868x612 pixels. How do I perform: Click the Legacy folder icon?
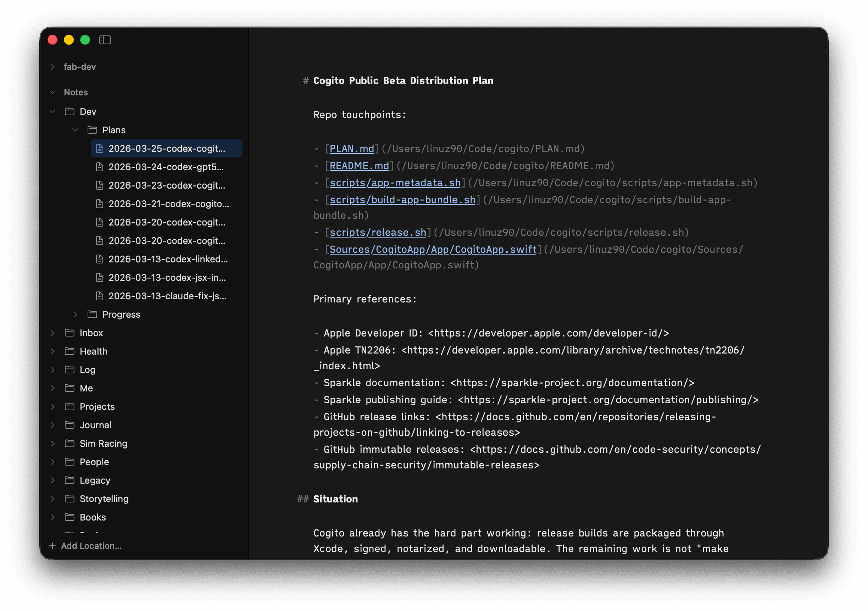click(x=69, y=480)
